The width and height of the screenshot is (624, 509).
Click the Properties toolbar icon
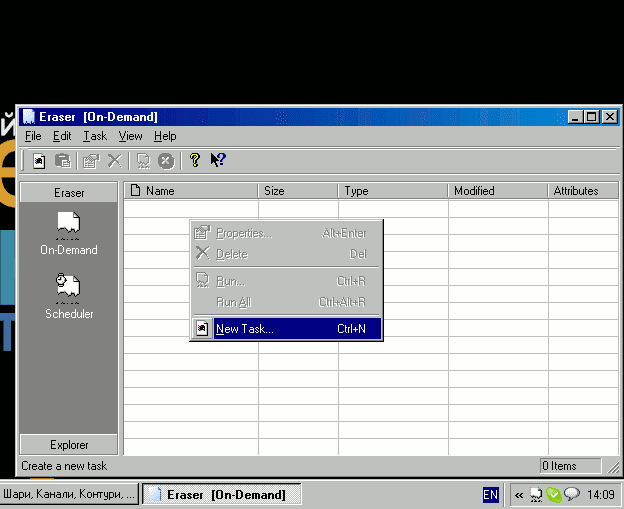[x=91, y=161]
